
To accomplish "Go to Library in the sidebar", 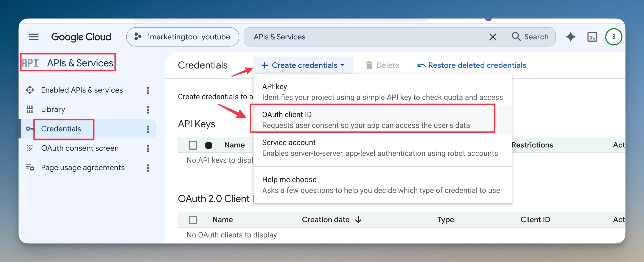I will 53,109.
